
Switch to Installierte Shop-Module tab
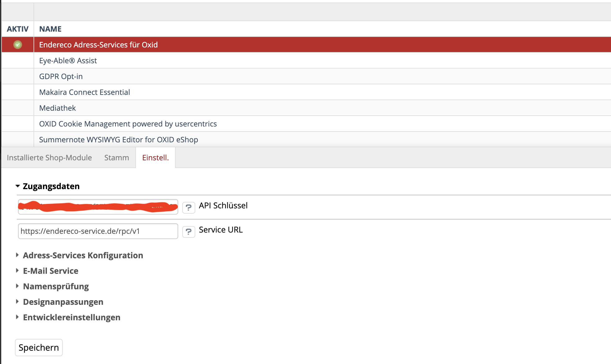[49, 158]
